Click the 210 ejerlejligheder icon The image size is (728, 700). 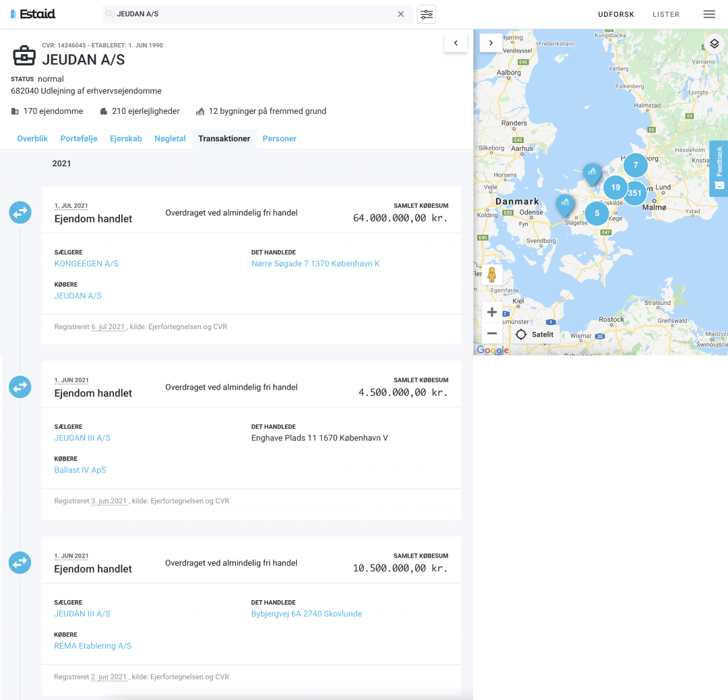click(104, 111)
